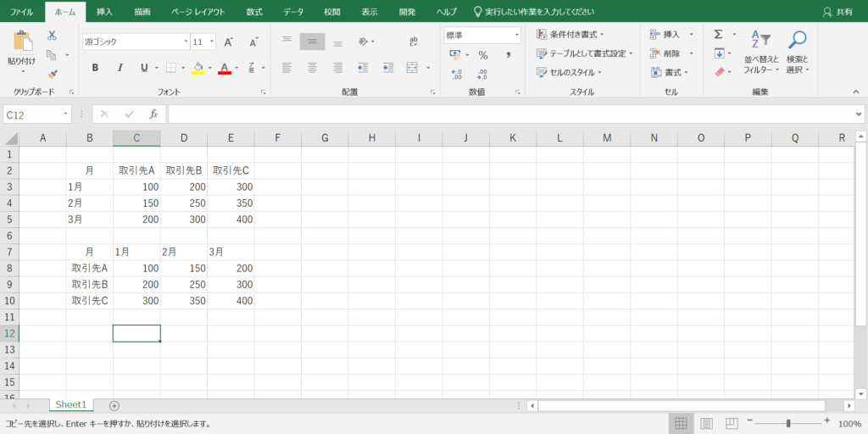Toggle Bold formatting

click(x=95, y=68)
